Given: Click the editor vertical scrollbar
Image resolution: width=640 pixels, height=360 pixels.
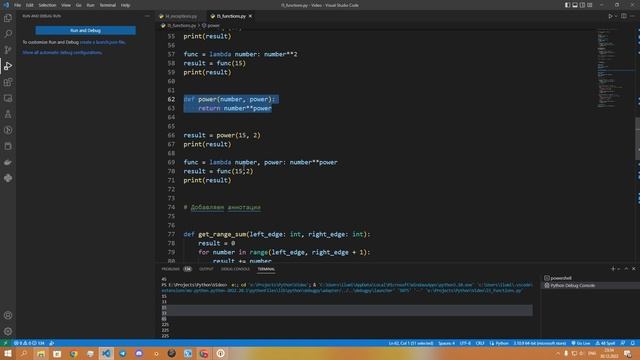Looking at the screenshot, I should tap(638, 139).
